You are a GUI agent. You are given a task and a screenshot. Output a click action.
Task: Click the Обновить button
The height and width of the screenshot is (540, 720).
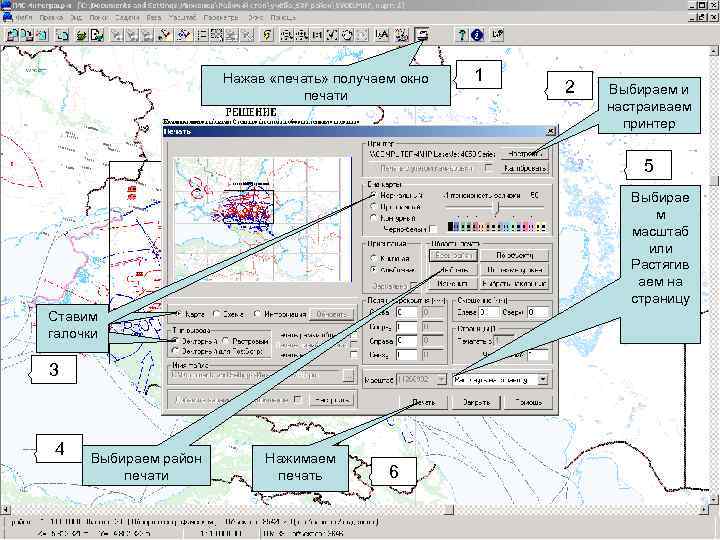pyautogui.click(x=332, y=315)
